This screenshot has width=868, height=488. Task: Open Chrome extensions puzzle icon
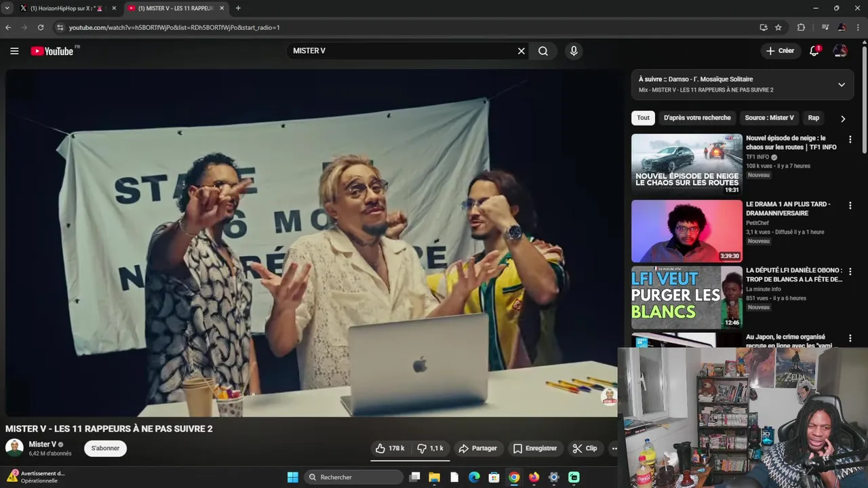801,27
